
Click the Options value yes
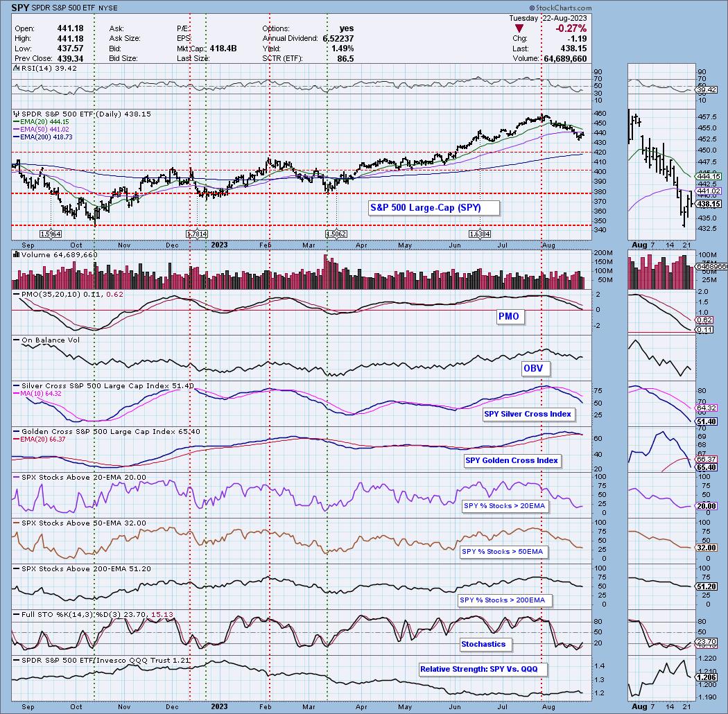point(347,28)
